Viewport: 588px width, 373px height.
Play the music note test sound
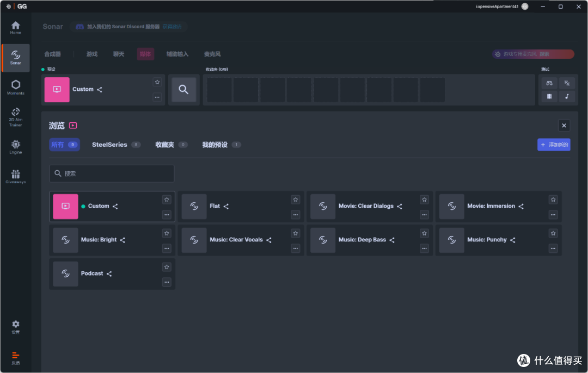tap(567, 96)
